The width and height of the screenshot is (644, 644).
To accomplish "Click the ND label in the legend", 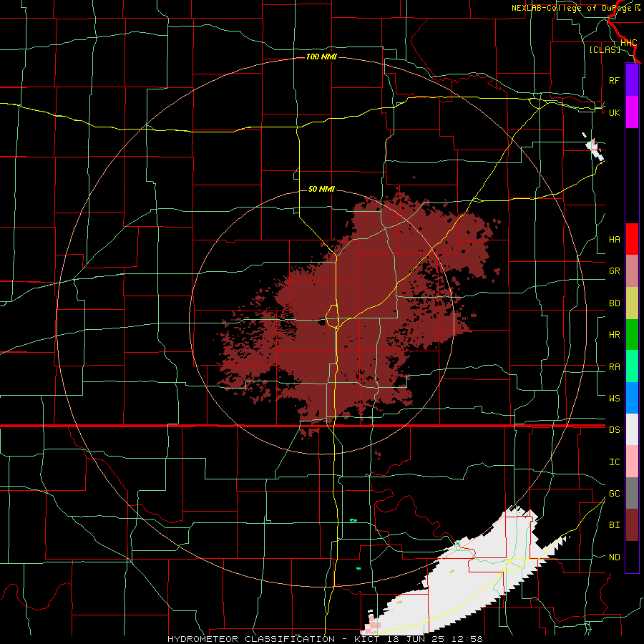I will [614, 557].
